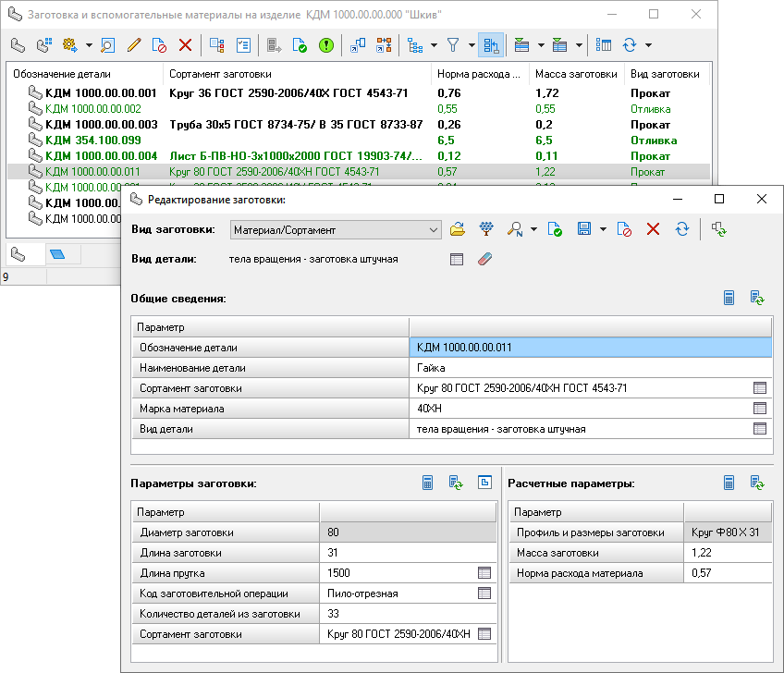Select the КДМ 1000.00.00.001 list row
The image size is (784, 673).
point(100,93)
